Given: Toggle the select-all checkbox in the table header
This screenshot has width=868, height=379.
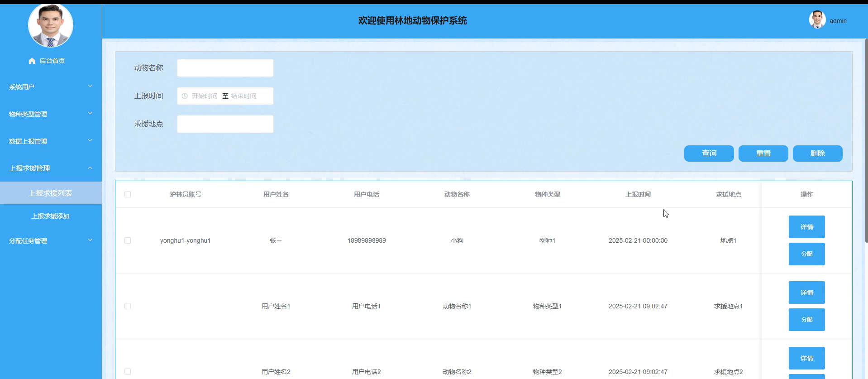Looking at the screenshot, I should [128, 194].
